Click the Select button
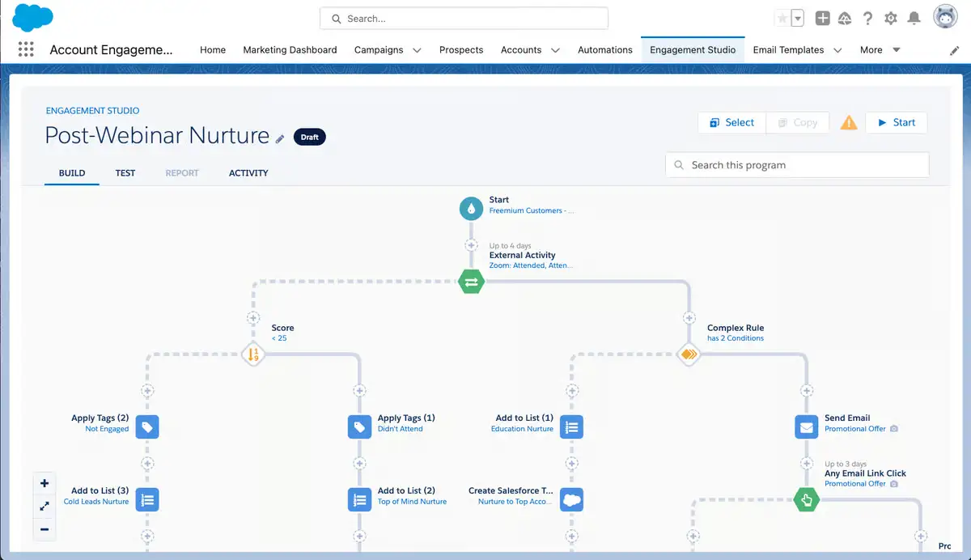Viewport: 971px width, 560px height. pyautogui.click(x=731, y=122)
